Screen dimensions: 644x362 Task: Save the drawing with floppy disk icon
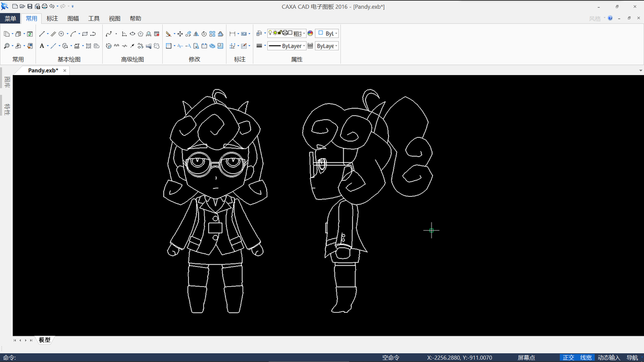[x=30, y=6]
